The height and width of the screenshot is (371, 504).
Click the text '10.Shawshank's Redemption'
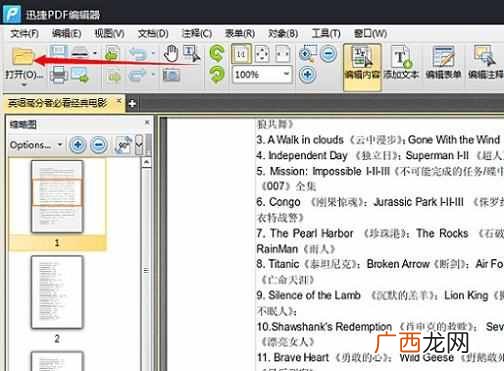(324, 327)
